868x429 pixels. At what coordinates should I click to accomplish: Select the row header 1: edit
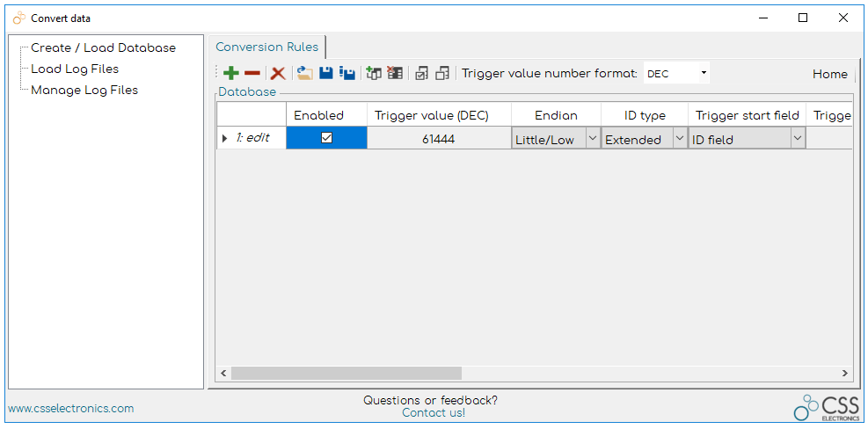(252, 138)
